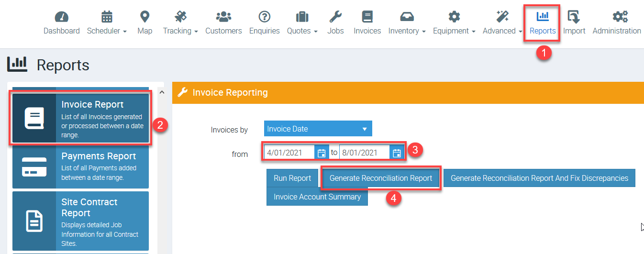Open calendar picker for the to date

click(x=396, y=153)
